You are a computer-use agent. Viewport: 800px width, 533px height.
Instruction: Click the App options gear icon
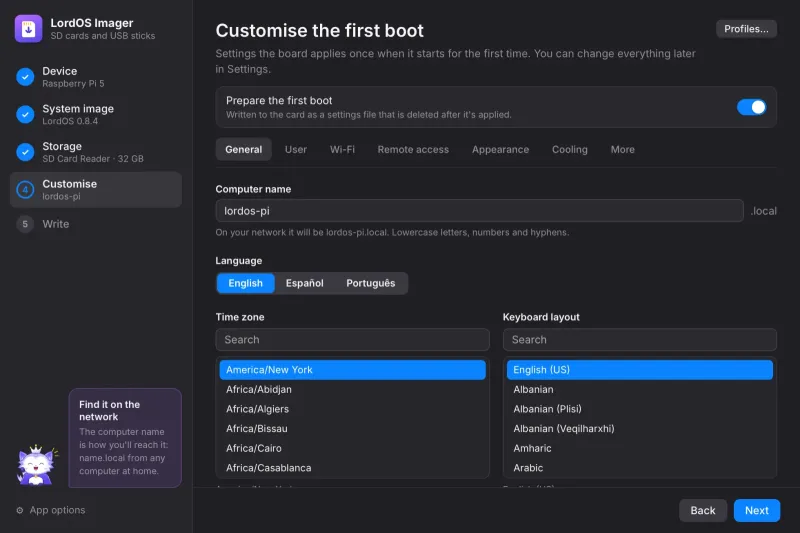click(20, 510)
